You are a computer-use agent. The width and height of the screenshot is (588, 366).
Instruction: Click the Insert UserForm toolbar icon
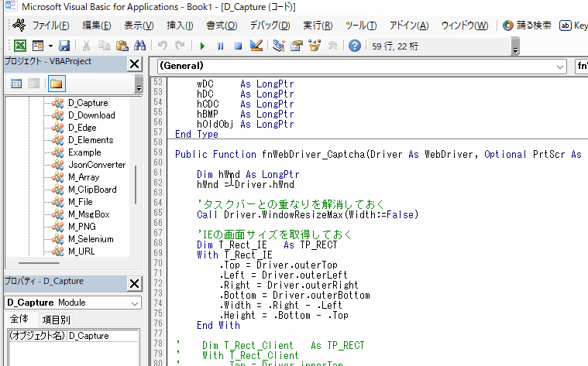(38, 46)
